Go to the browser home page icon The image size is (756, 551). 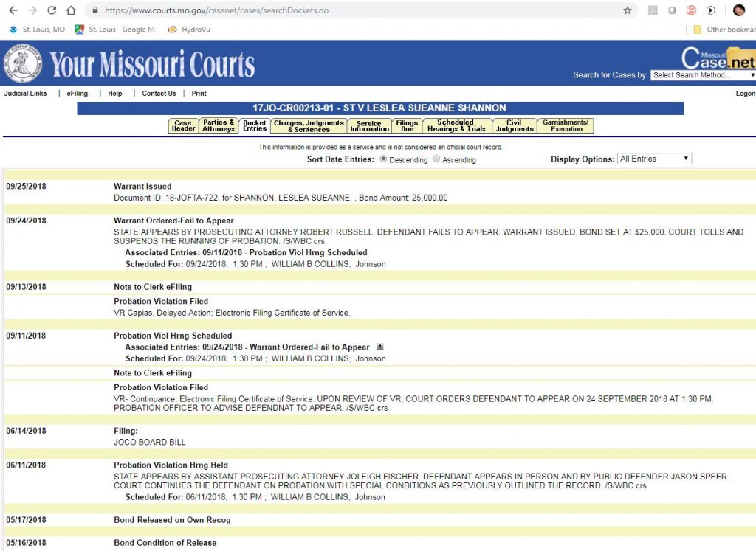(x=71, y=10)
